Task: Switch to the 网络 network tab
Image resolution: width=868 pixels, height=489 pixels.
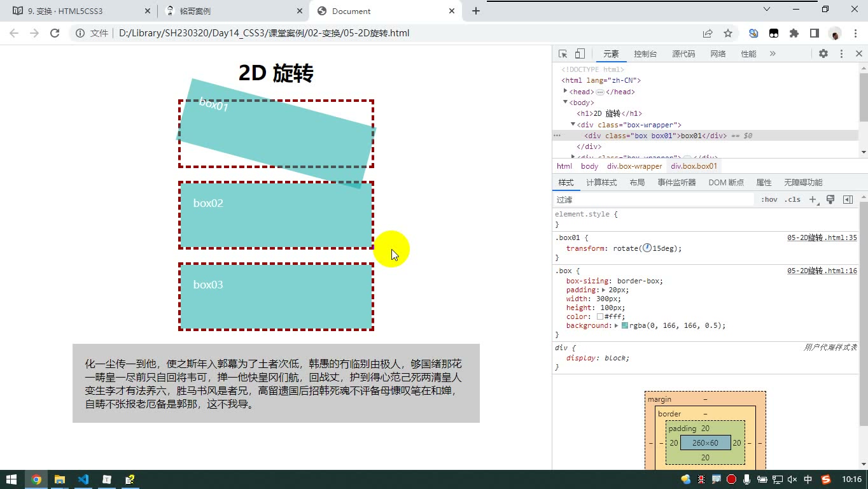Action: 718,54
